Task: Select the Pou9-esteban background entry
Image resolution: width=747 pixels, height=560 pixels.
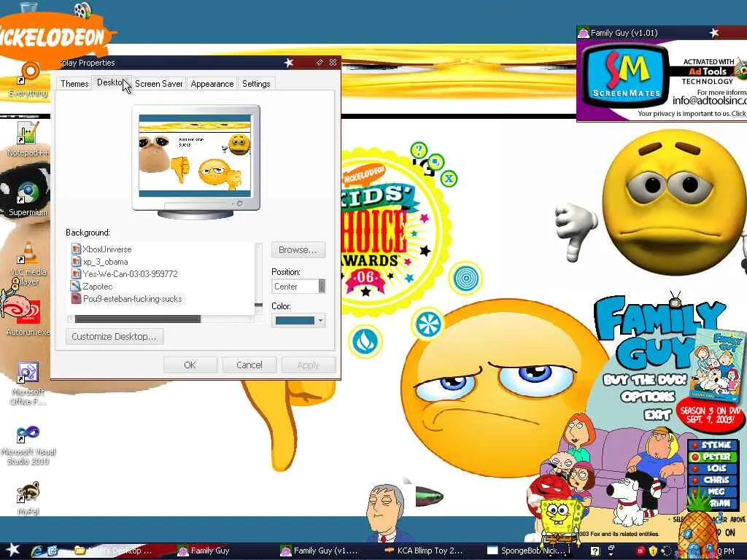Action: pyautogui.click(x=127, y=298)
